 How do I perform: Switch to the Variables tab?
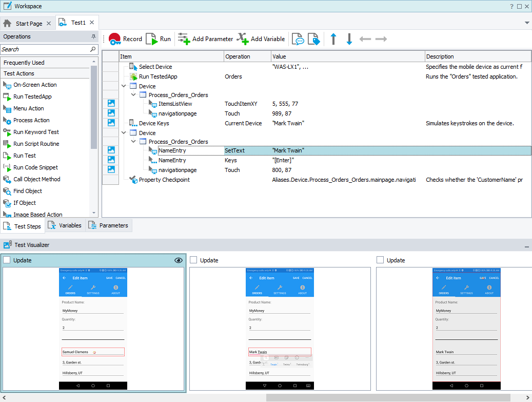(x=65, y=225)
